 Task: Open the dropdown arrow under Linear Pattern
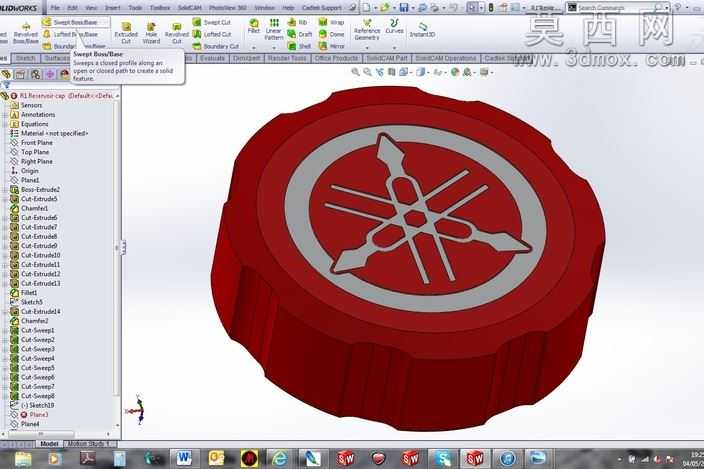coord(273,48)
